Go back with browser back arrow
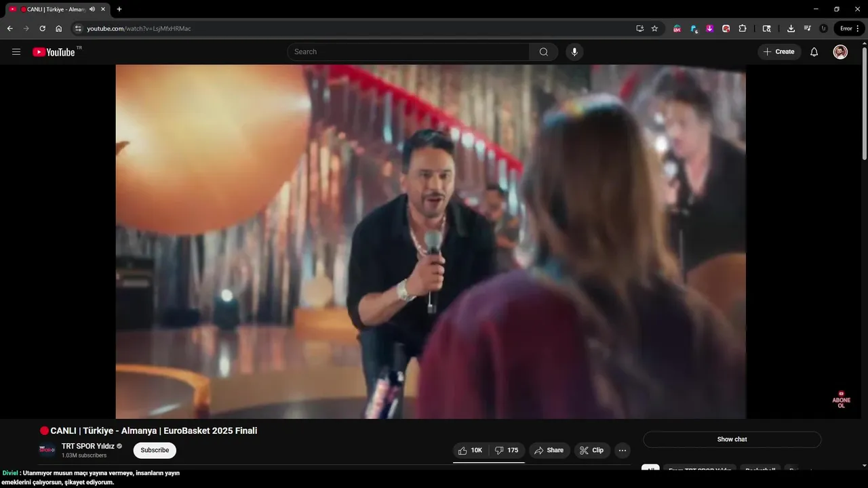Screen dimensions: 868x488 (9, 28)
